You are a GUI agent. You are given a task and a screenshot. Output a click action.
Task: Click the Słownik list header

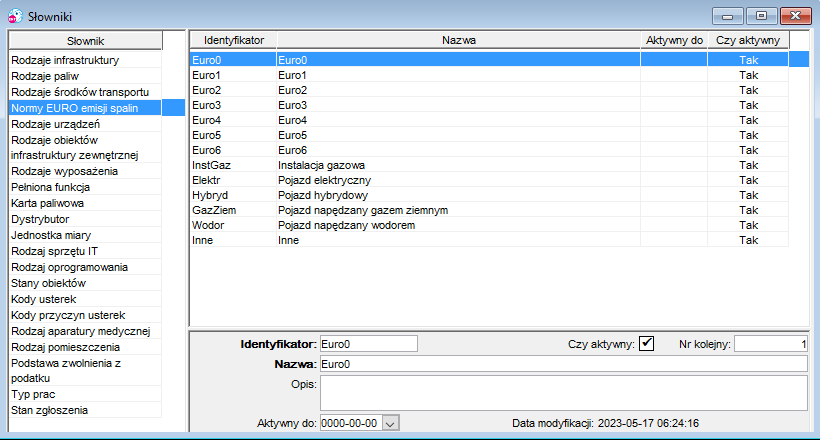click(x=86, y=41)
